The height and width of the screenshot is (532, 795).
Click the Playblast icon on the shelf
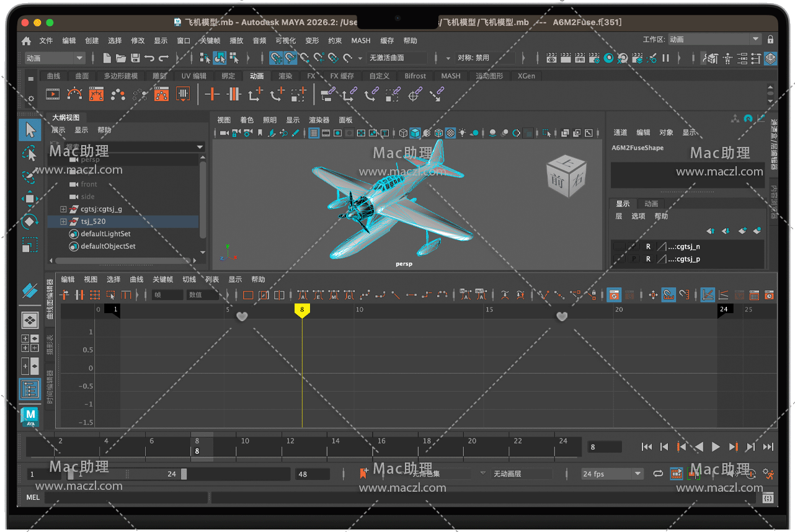53,95
